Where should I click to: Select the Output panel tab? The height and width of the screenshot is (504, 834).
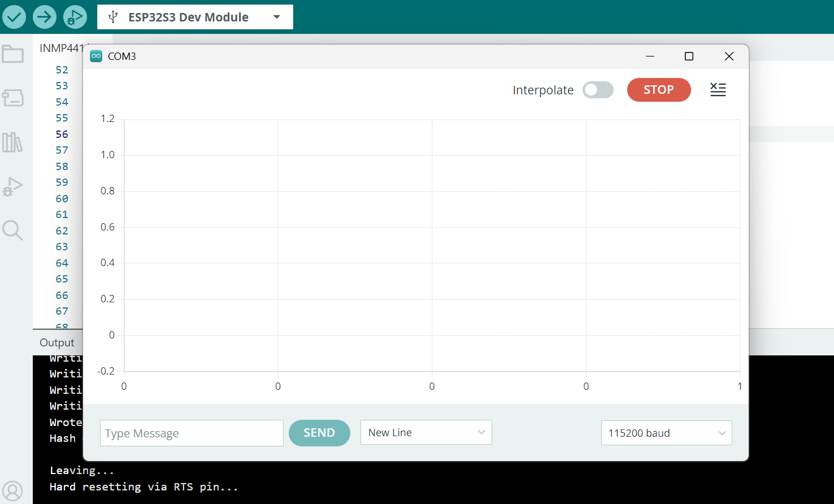click(x=57, y=342)
